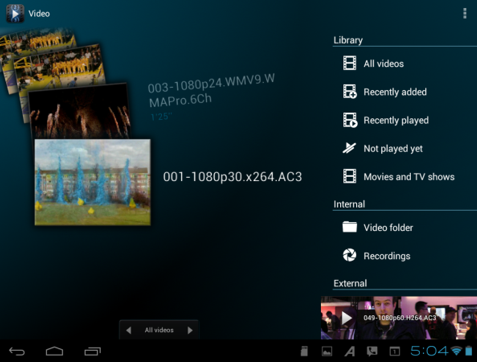This screenshot has width=477, height=362.
Task: Click the Recently added icon
Action: [x=350, y=91]
